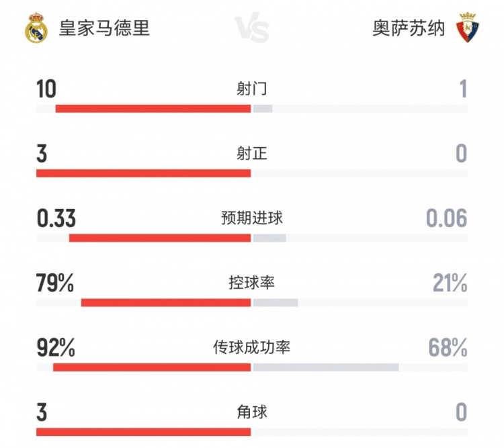This screenshot has width=504, height=448.
Task: Click the Real Madrid club crest
Action: tap(36, 28)
